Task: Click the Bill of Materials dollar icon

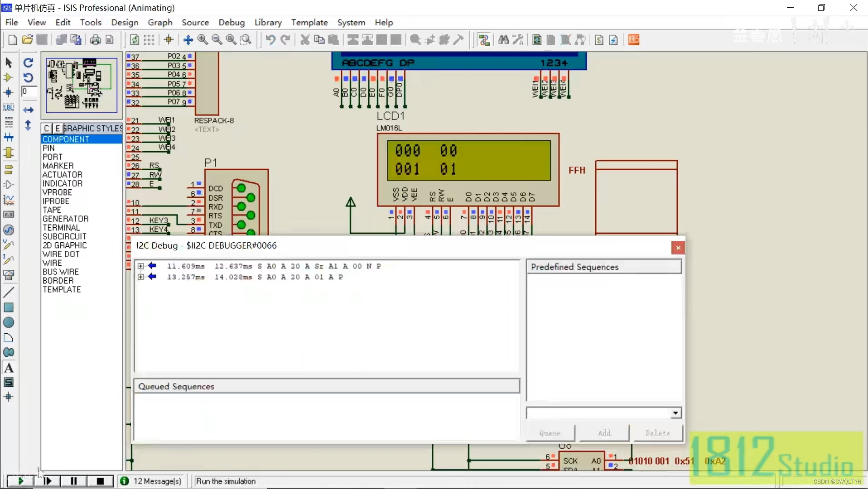Action: 599,40
